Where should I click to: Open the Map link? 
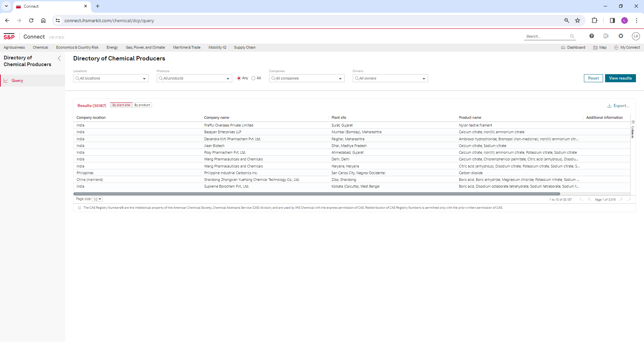[x=600, y=48]
